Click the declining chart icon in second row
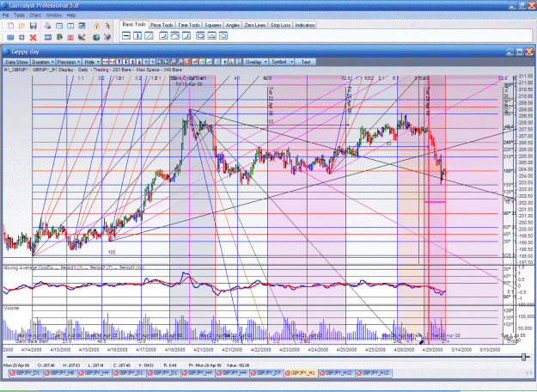537x392 pixels. (x=82, y=37)
